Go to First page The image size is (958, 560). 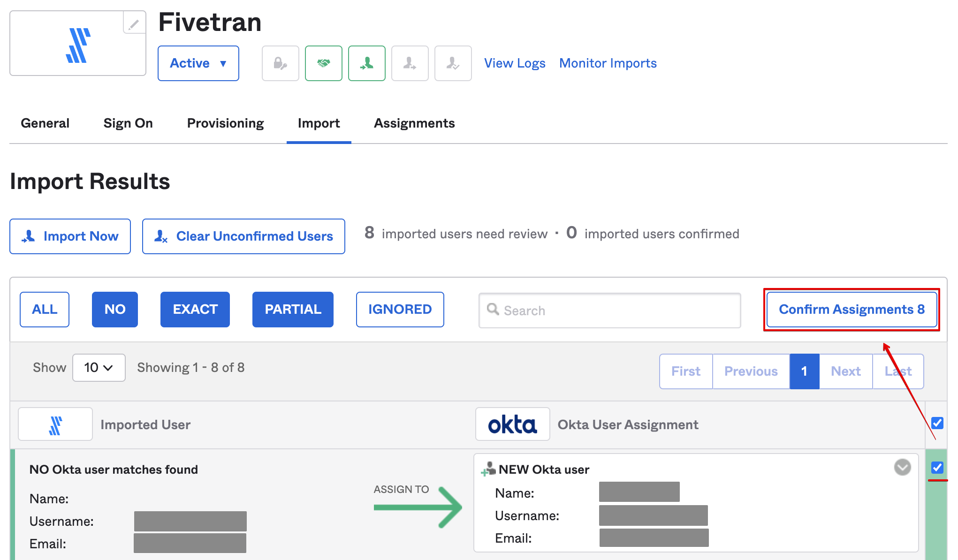pyautogui.click(x=686, y=371)
